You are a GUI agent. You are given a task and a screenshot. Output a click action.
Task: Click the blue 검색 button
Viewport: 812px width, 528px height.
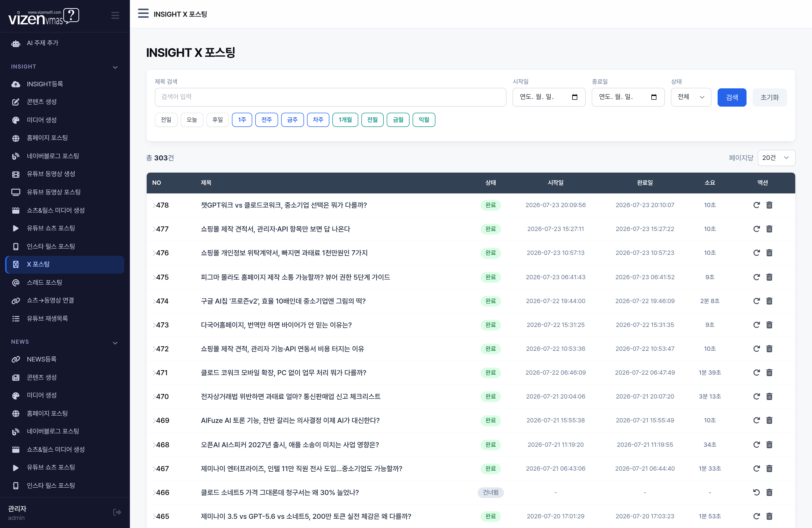point(732,97)
